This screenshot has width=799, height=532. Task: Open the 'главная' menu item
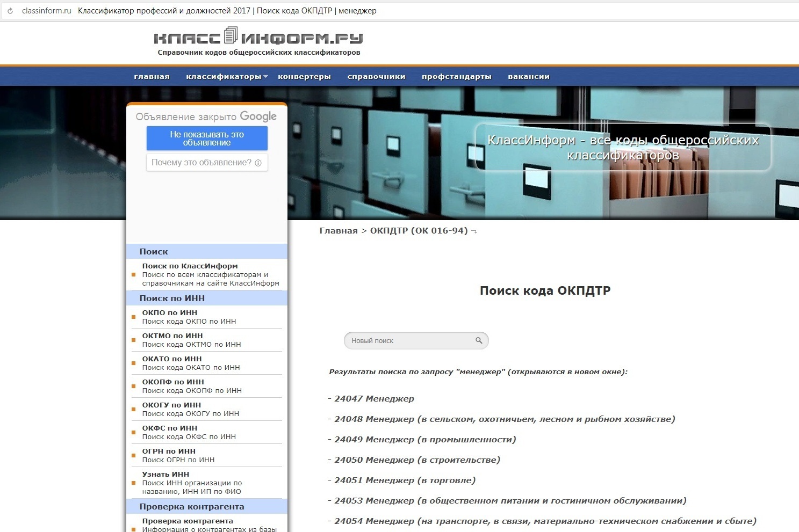pos(152,76)
